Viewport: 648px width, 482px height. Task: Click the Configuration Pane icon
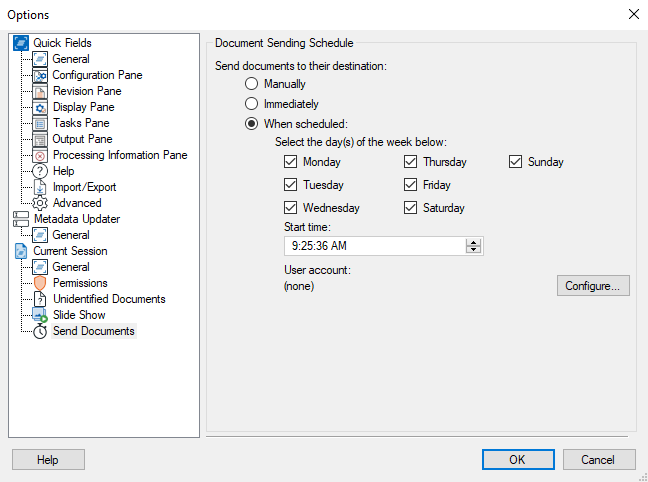(40, 75)
